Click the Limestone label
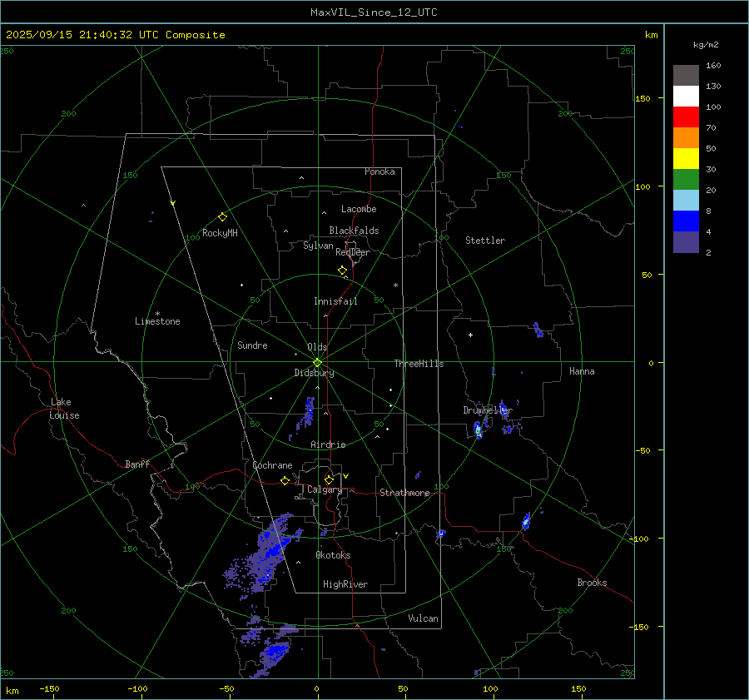Viewport: 749px width, 700px height. click(157, 321)
